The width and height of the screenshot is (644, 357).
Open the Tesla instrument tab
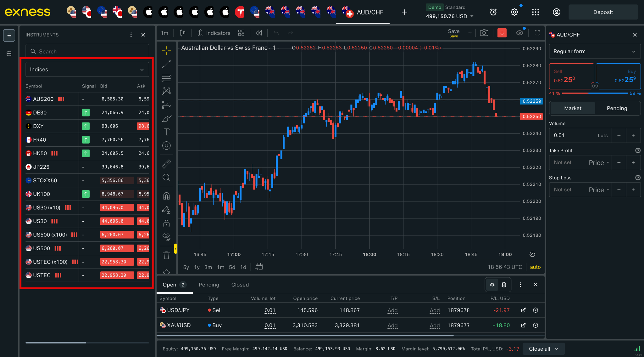tap(240, 12)
